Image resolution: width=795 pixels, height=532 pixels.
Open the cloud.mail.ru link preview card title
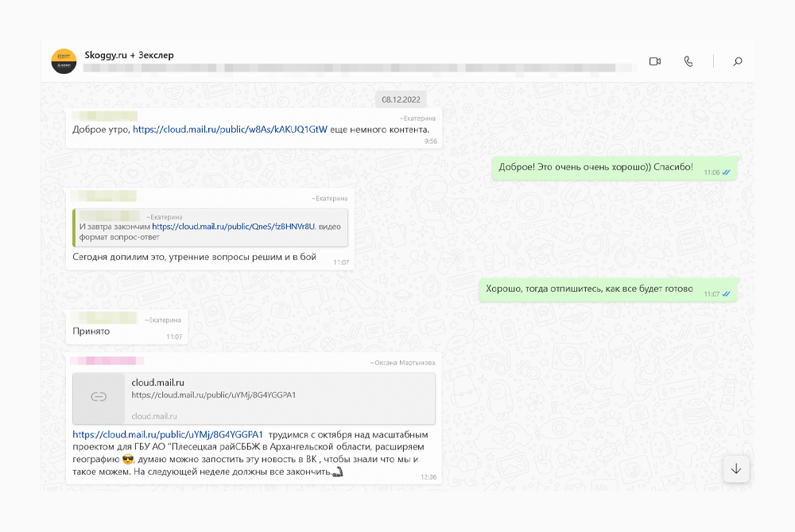click(158, 382)
